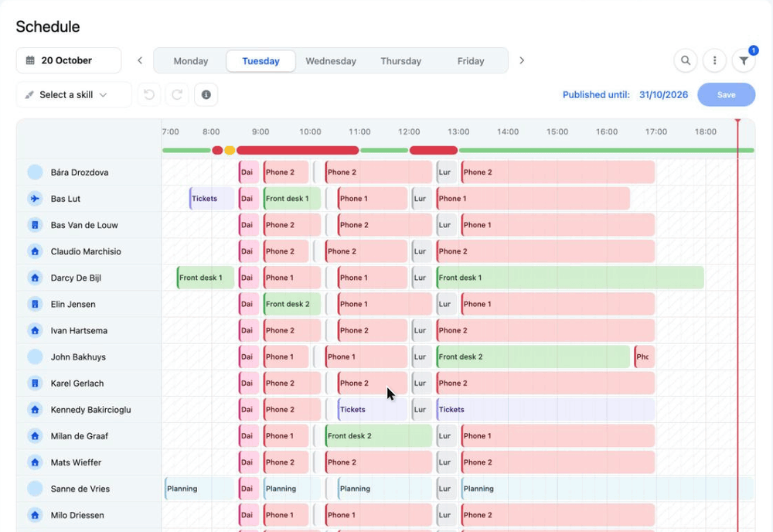
Task: Switch to the Monday tab
Action: (191, 61)
